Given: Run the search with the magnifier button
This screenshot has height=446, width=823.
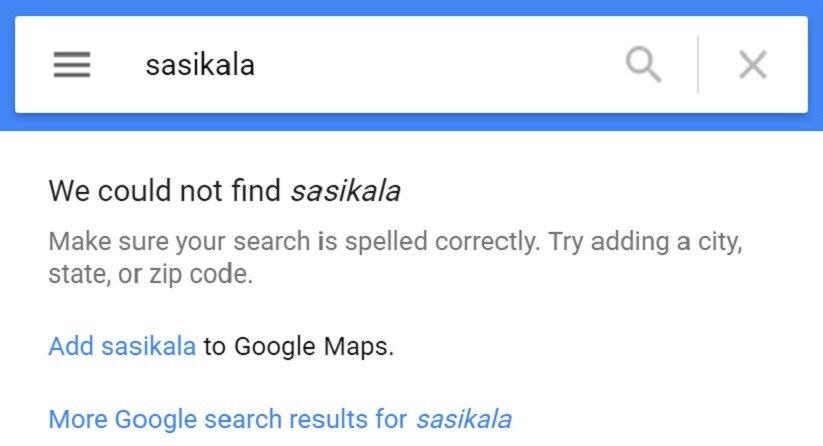Looking at the screenshot, I should point(643,65).
